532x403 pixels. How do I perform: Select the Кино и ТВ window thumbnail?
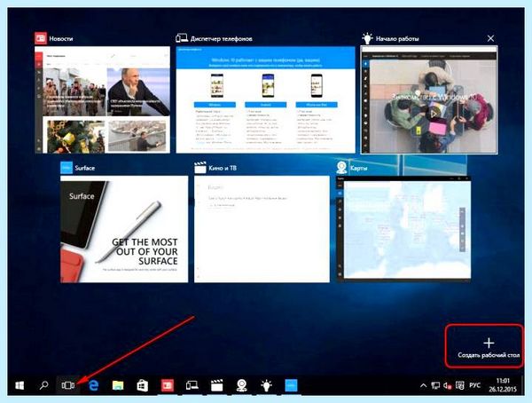pos(262,229)
